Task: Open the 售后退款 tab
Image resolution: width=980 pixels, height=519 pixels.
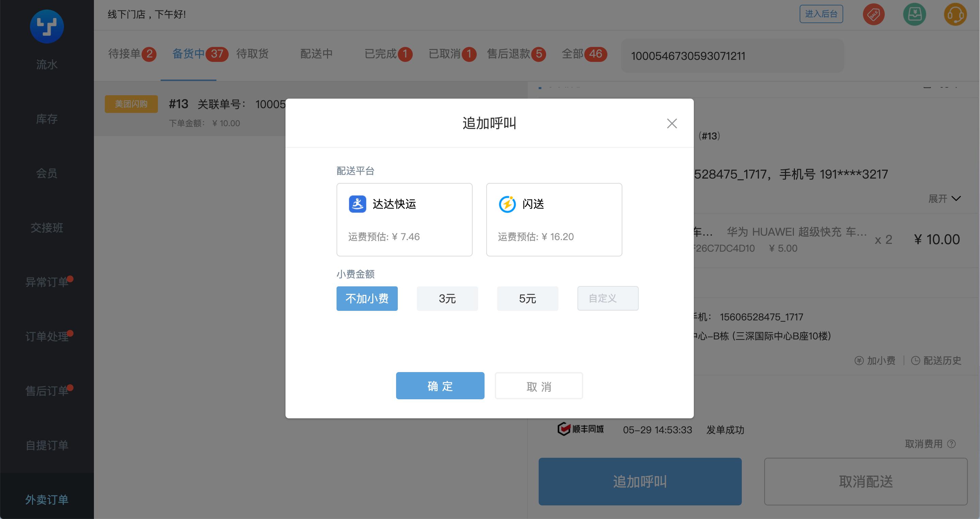Action: click(x=509, y=54)
